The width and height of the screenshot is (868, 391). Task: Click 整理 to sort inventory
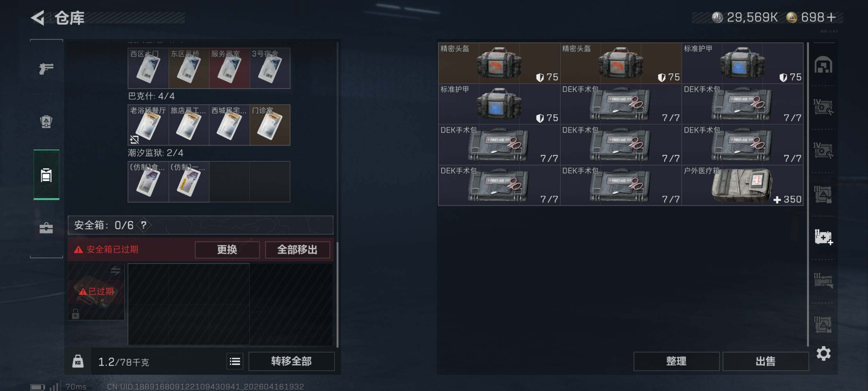pos(676,361)
